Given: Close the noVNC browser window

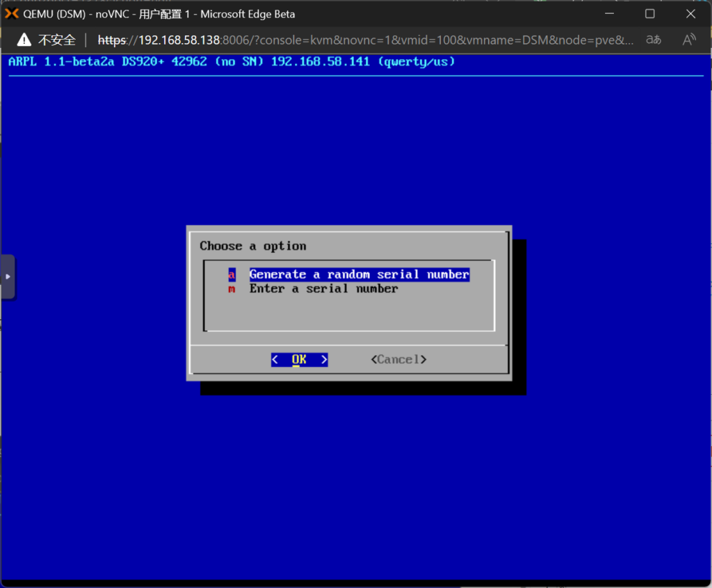Looking at the screenshot, I should coord(690,14).
